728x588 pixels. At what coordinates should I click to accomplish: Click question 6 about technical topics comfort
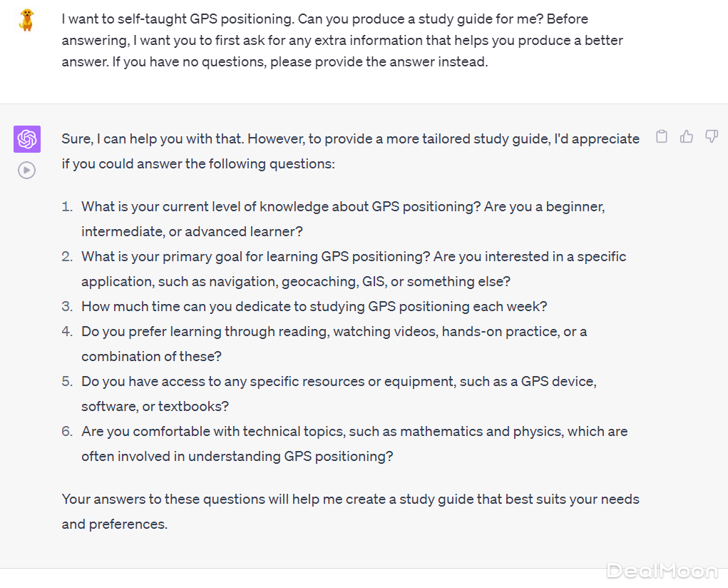[354, 443]
